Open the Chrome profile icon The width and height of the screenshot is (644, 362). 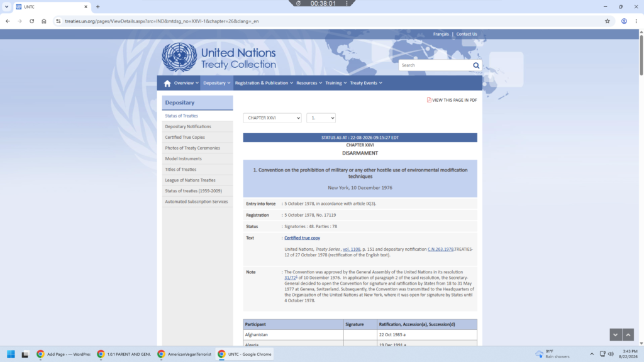click(x=624, y=21)
